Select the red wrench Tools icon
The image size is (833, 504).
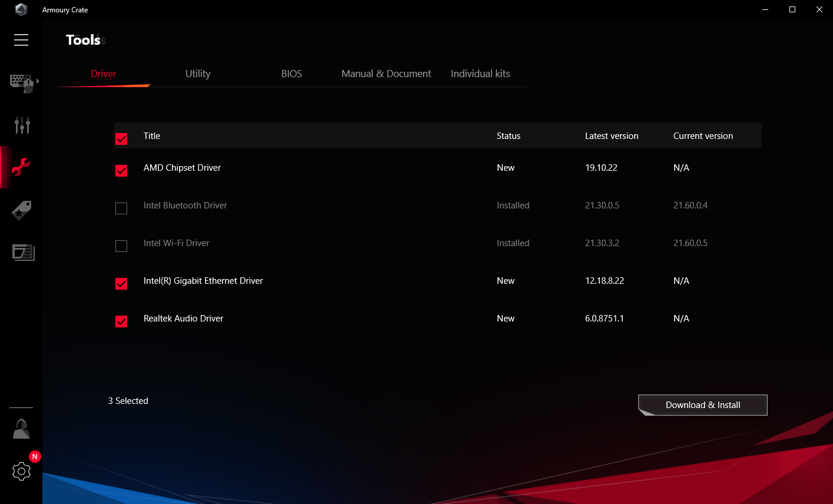pyautogui.click(x=21, y=167)
